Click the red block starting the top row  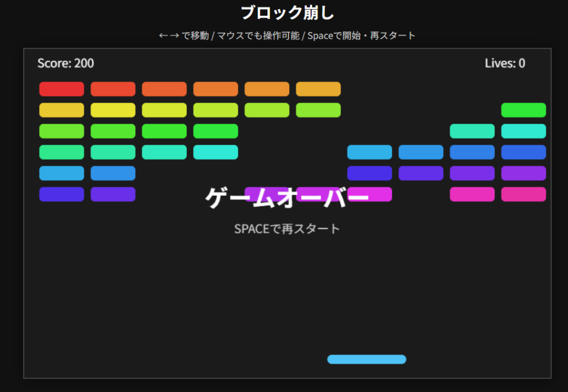point(62,89)
